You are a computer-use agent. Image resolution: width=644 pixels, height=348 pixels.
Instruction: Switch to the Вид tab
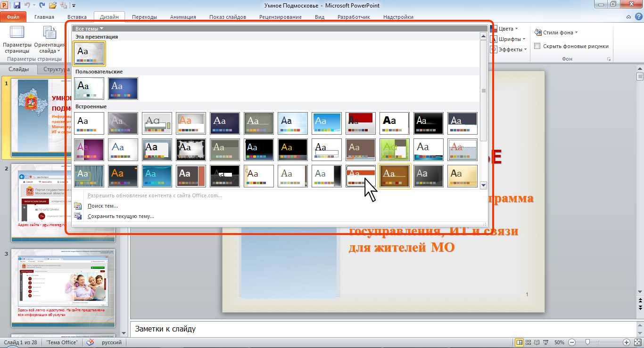[x=320, y=17]
